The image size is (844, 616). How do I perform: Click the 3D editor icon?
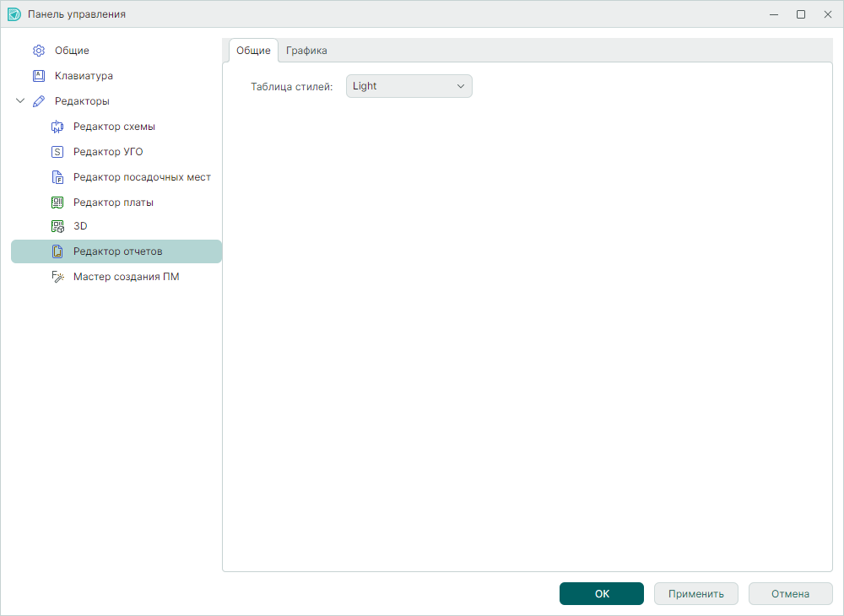pos(57,226)
